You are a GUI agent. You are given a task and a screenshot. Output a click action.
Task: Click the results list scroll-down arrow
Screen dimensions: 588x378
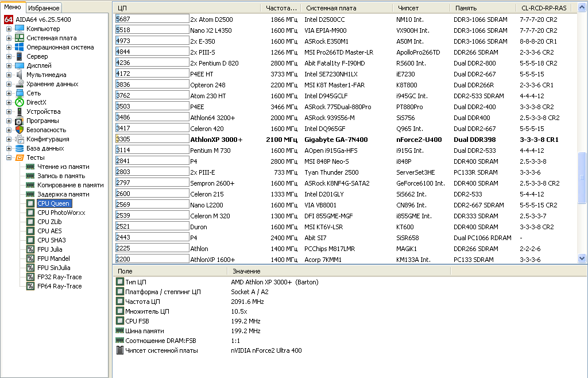pos(582,258)
